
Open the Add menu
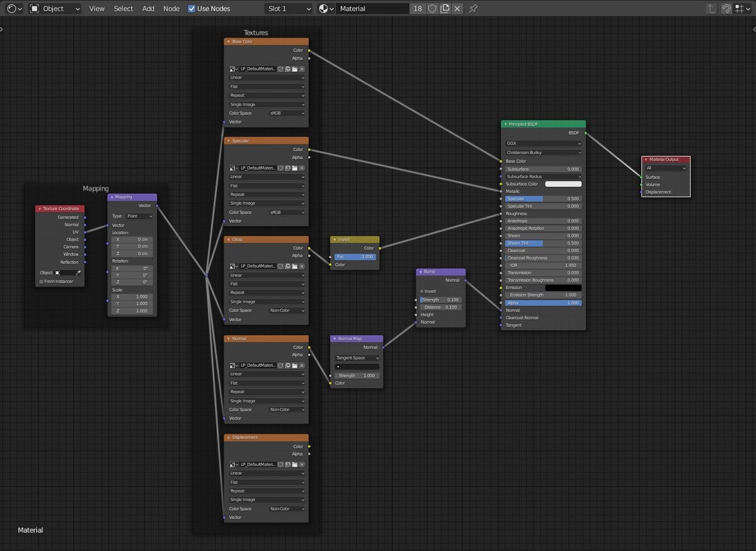(x=148, y=9)
